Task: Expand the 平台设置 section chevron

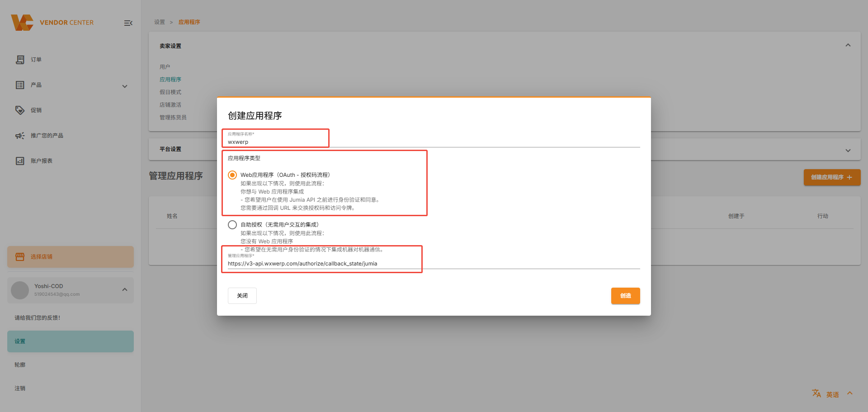Action: 848,151
